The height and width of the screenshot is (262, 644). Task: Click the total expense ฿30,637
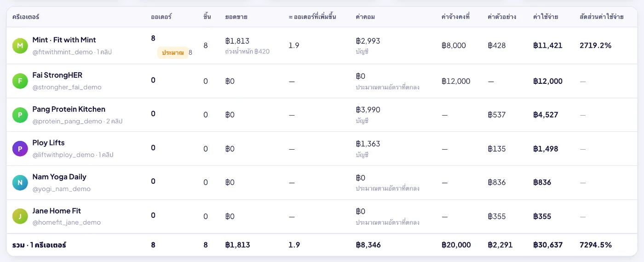click(x=548, y=245)
